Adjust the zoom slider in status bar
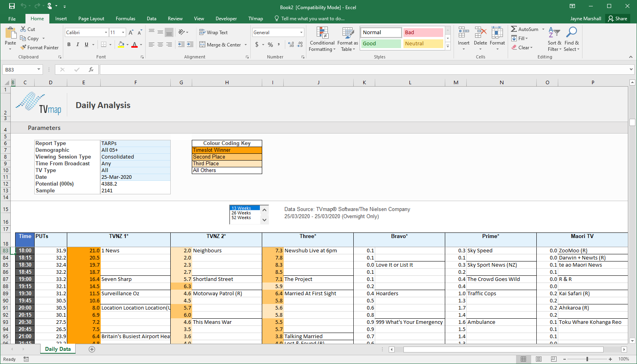Screen dimensions: 637x364 587,359
